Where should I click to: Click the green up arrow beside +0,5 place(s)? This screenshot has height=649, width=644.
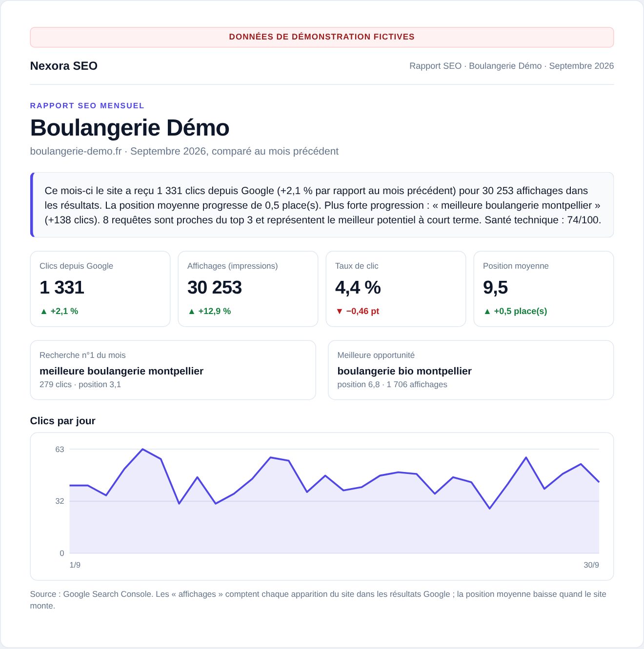tap(487, 311)
